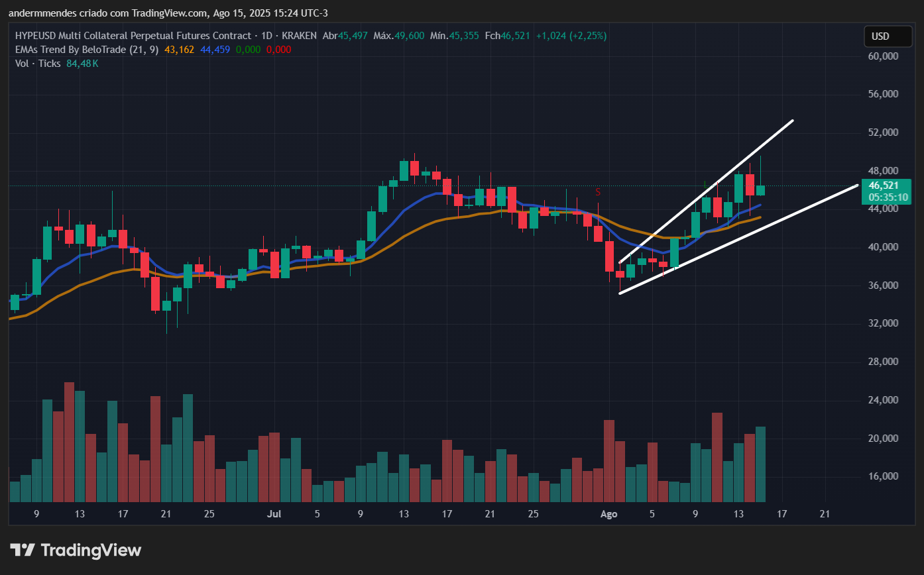Select the lower white trend line

coord(738,240)
